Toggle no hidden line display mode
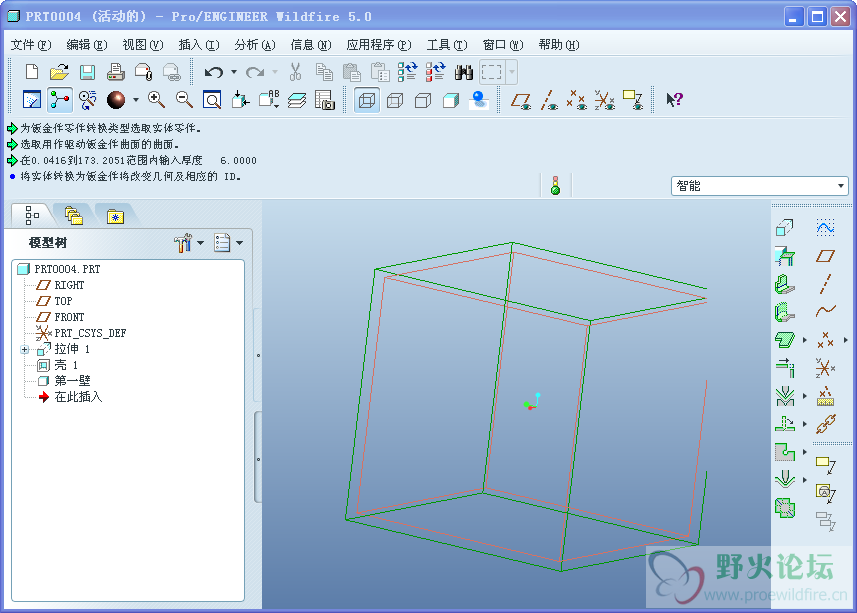The image size is (857, 613). tap(422, 101)
